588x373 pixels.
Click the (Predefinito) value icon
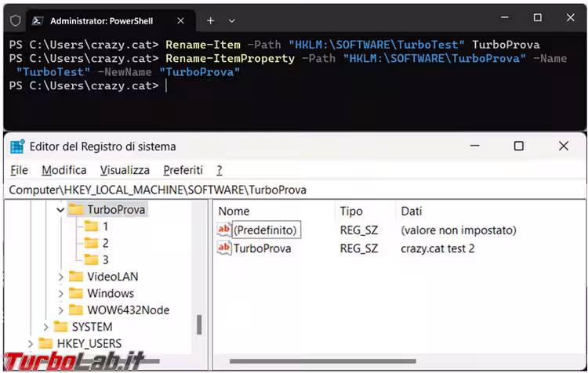pyautogui.click(x=224, y=230)
